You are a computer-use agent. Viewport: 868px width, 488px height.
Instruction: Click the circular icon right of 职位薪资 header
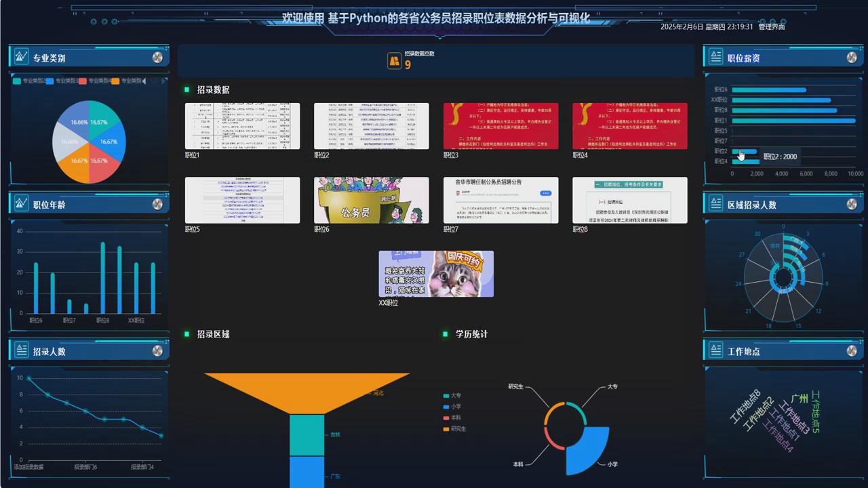tap(851, 56)
